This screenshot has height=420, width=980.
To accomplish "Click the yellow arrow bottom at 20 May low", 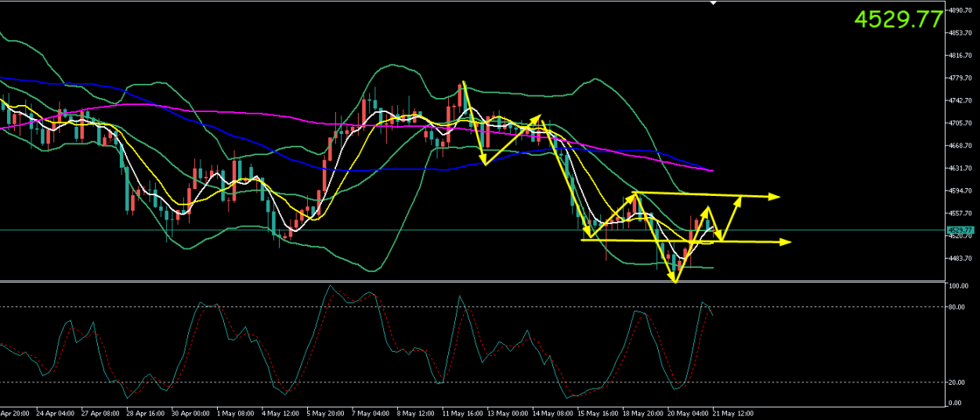I will [x=674, y=278].
